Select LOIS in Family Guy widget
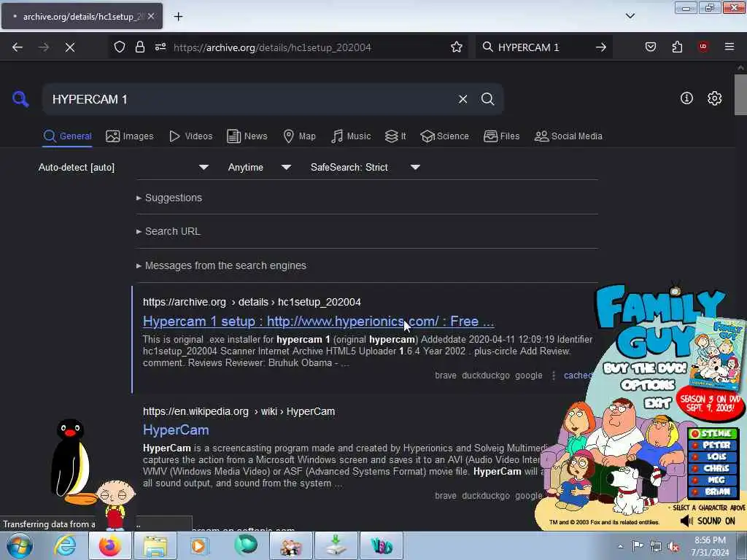Viewport: 747px width, 560px height. 713,456
